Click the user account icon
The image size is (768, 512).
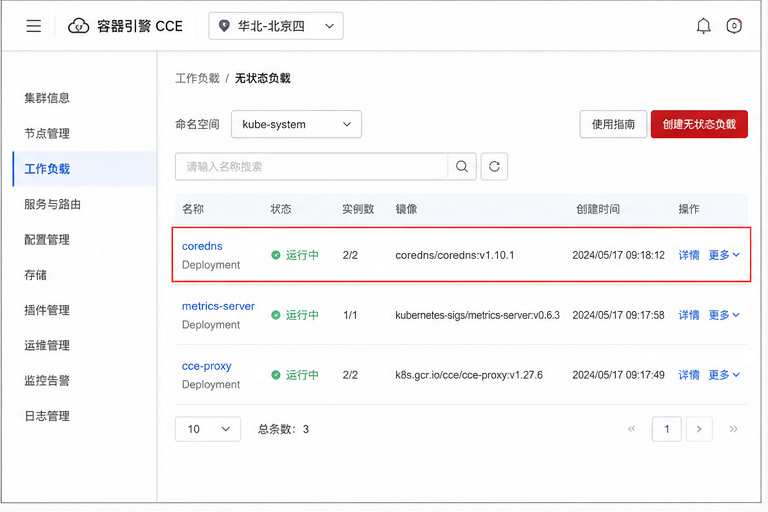click(x=734, y=26)
